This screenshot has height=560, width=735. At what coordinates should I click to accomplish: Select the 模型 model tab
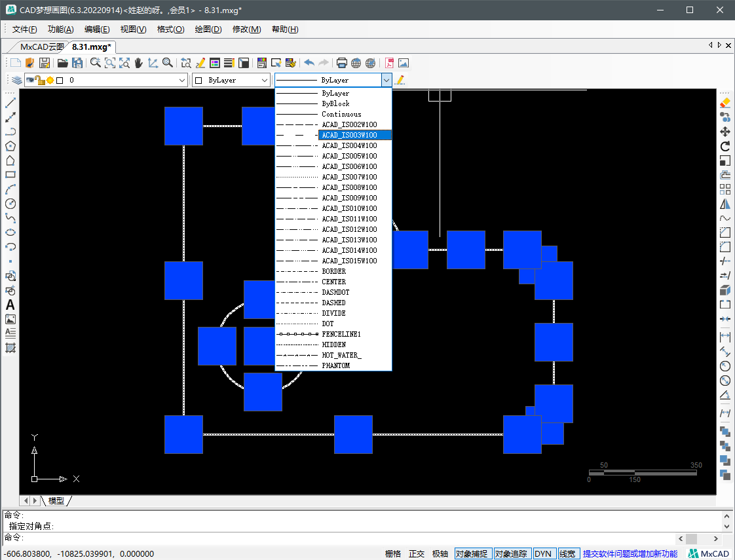click(x=56, y=500)
